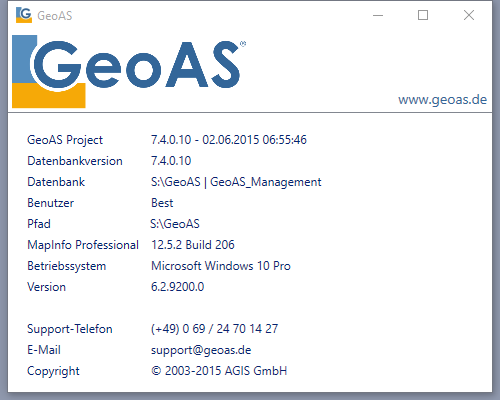Select the '12.5.2 Build 206' value
The width and height of the screenshot is (500, 400).
click(x=193, y=245)
